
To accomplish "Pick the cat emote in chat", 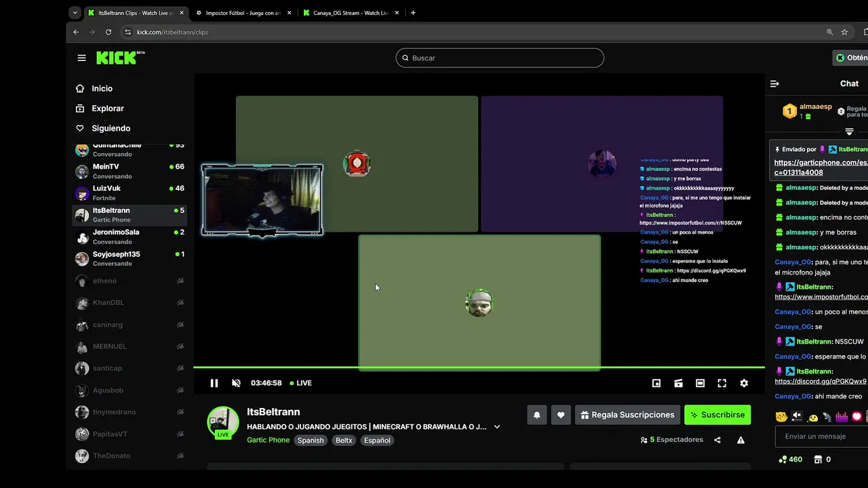I will [x=781, y=416].
